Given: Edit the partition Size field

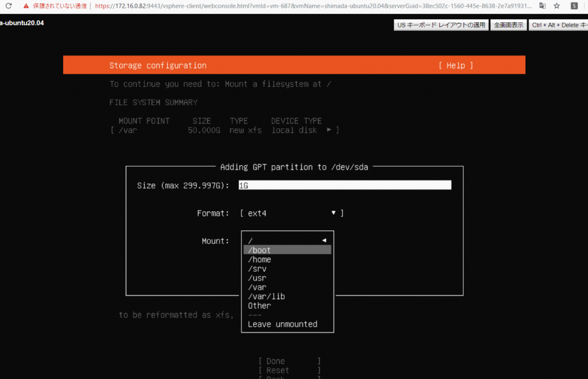Looking at the screenshot, I should coord(345,185).
